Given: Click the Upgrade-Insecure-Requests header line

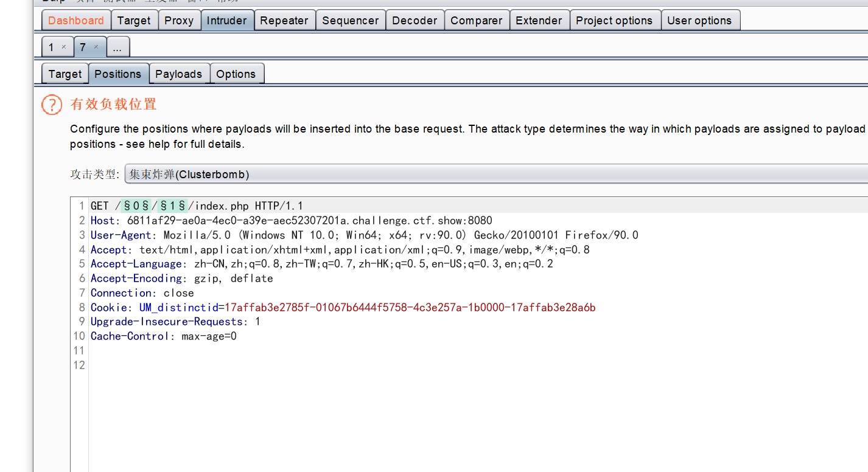Looking at the screenshot, I should (x=175, y=322).
